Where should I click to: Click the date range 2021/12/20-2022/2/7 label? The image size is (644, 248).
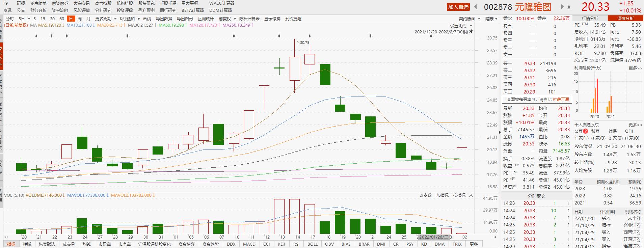click(441, 32)
